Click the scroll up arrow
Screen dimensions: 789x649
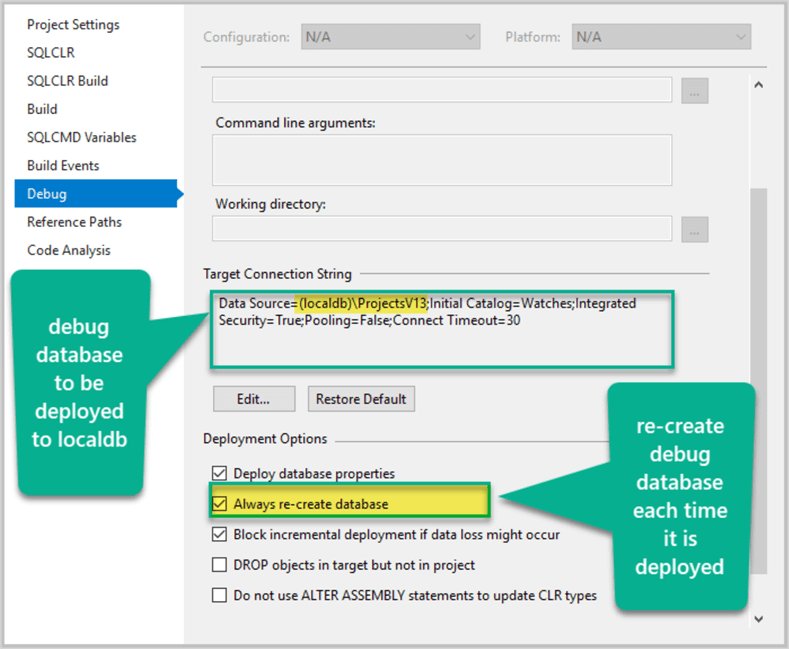coord(758,85)
